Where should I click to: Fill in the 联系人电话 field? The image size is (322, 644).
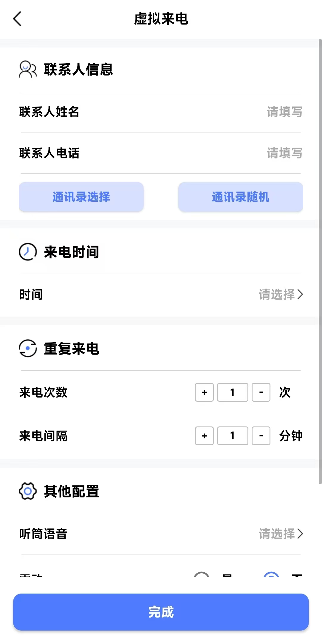284,153
